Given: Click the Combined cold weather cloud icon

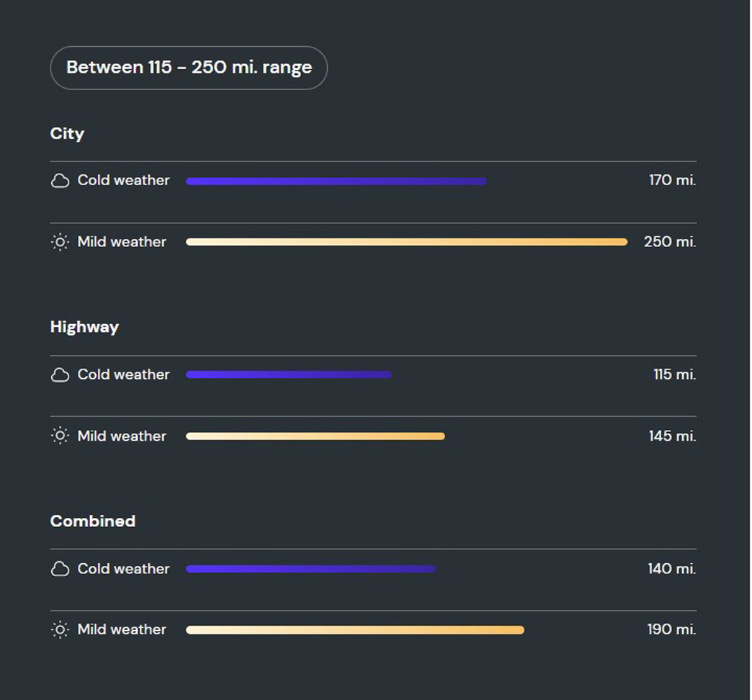Looking at the screenshot, I should pos(61,569).
